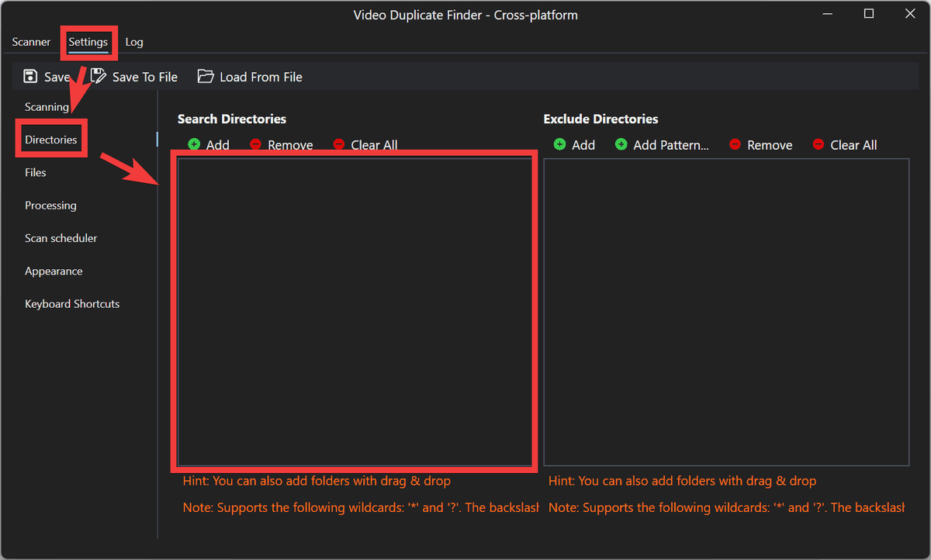This screenshot has width=931, height=560.
Task: Open the Log tab
Action: pos(134,42)
